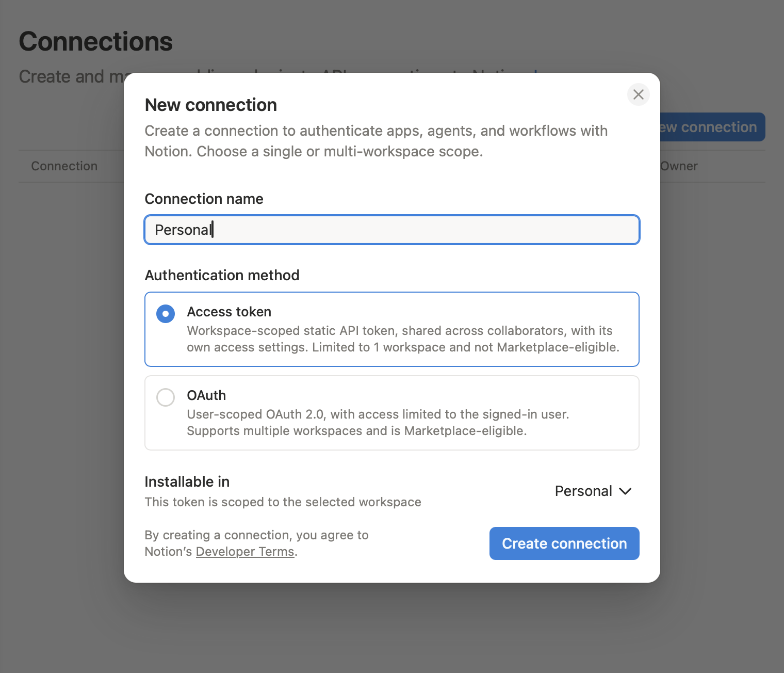Open the Developer Terms link
This screenshot has width=784, height=673.
pos(245,552)
